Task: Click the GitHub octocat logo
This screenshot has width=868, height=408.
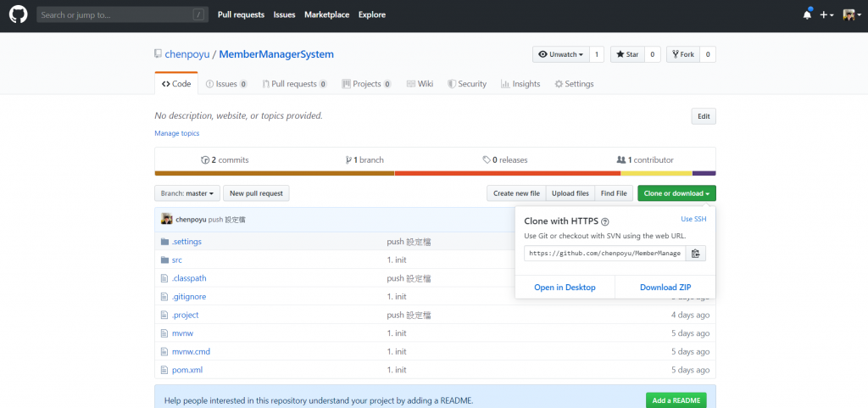Action: click(19, 15)
